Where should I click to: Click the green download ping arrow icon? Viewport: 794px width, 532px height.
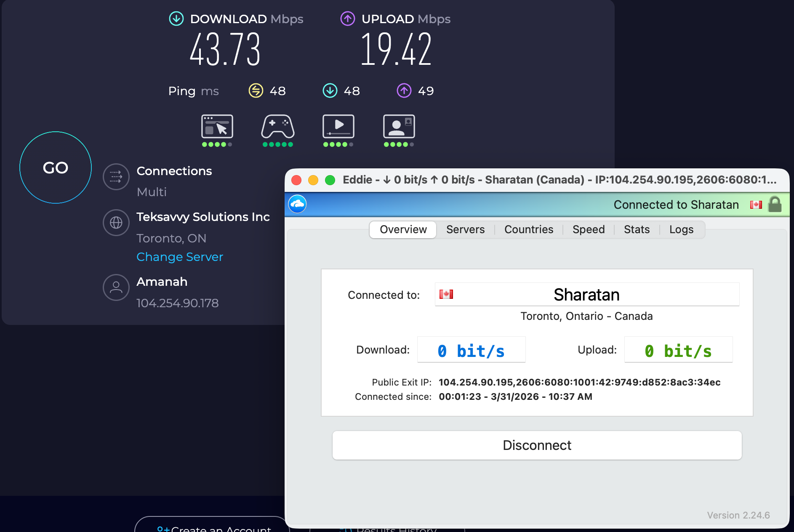tap(330, 90)
